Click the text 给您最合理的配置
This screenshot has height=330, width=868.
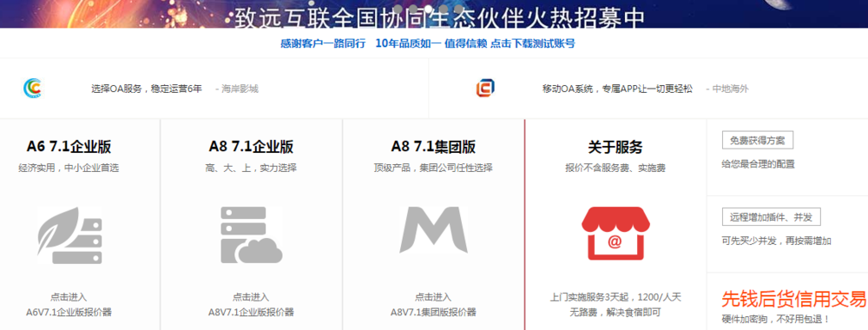759,164
